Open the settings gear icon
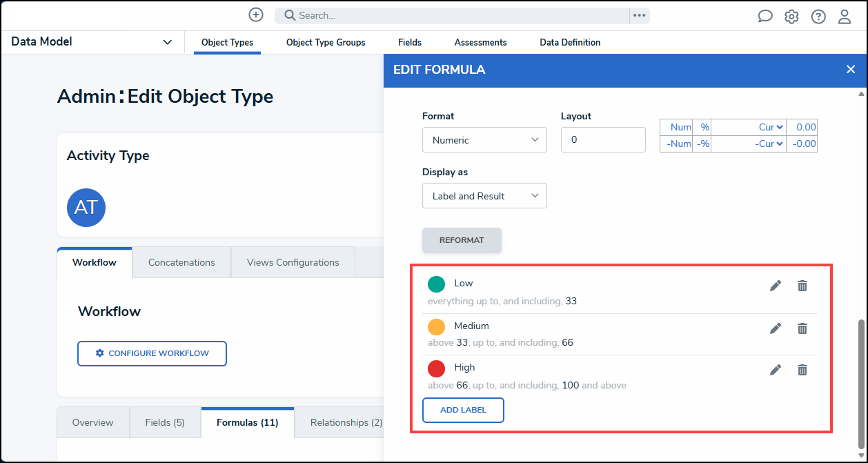 791,17
